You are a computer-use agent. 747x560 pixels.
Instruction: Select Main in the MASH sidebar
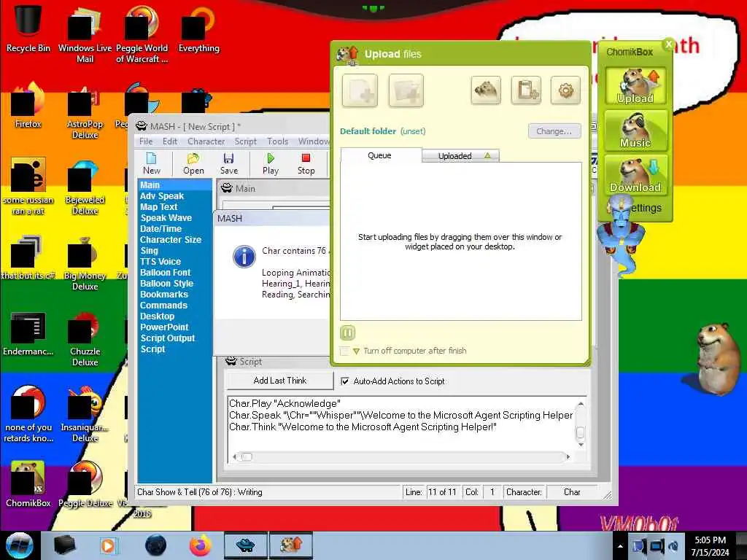pyautogui.click(x=174, y=184)
